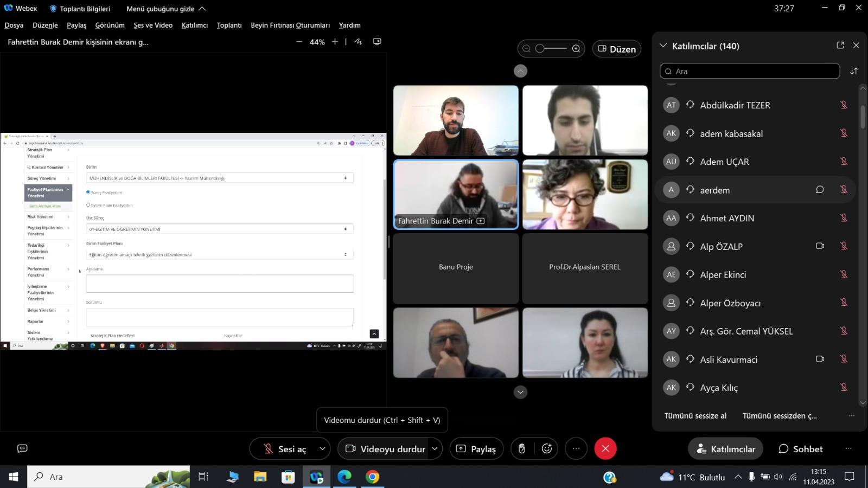The height and width of the screenshot is (488, 868).
Task: Select Süreç Faaliyetleri radio in shared screen
Action: (88, 192)
